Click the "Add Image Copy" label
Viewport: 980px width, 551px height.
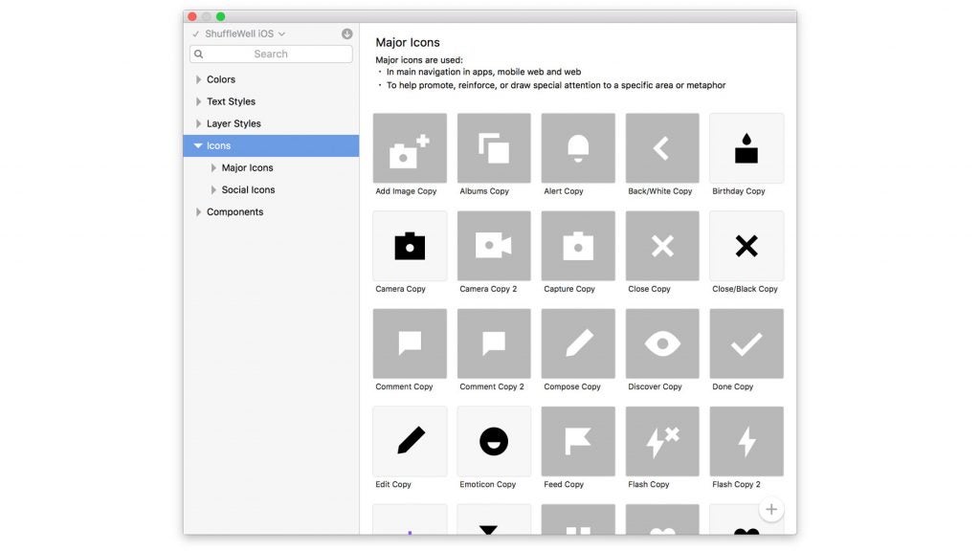click(x=406, y=191)
